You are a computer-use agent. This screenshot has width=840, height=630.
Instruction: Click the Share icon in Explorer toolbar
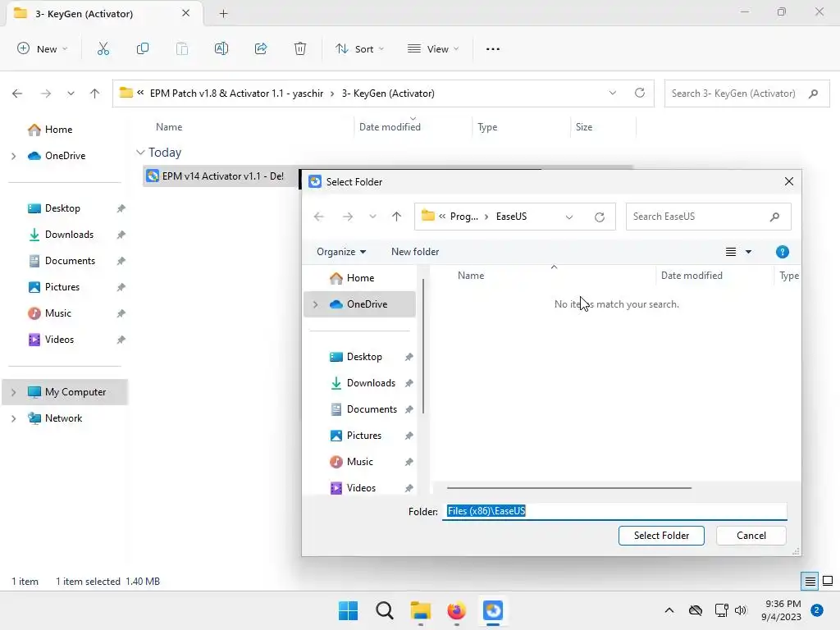(x=261, y=48)
